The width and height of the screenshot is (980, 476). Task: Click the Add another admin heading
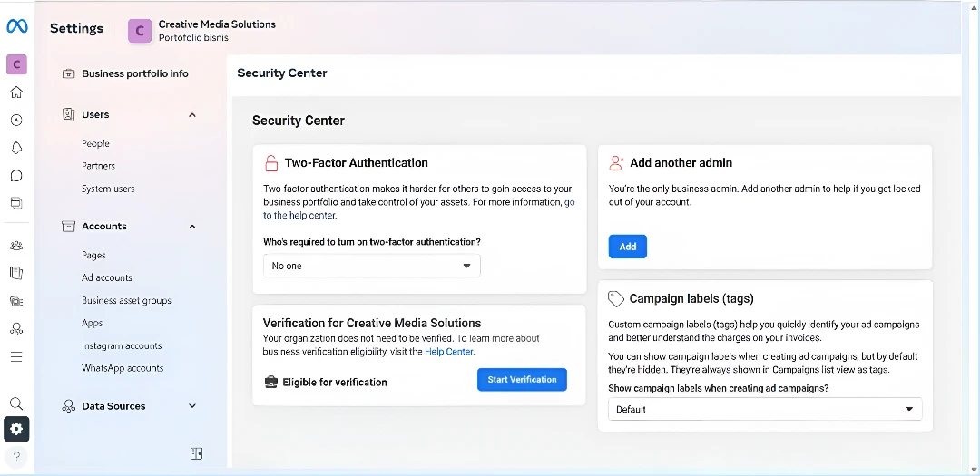681,163
